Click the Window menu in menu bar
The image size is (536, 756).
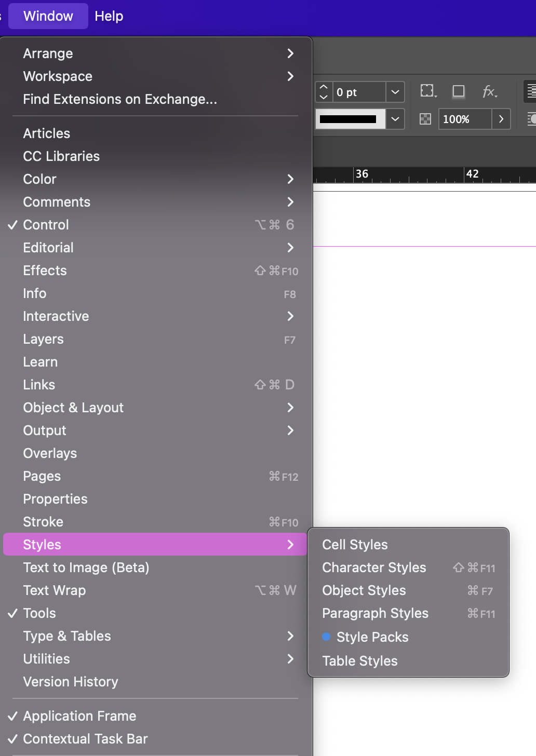coord(48,16)
